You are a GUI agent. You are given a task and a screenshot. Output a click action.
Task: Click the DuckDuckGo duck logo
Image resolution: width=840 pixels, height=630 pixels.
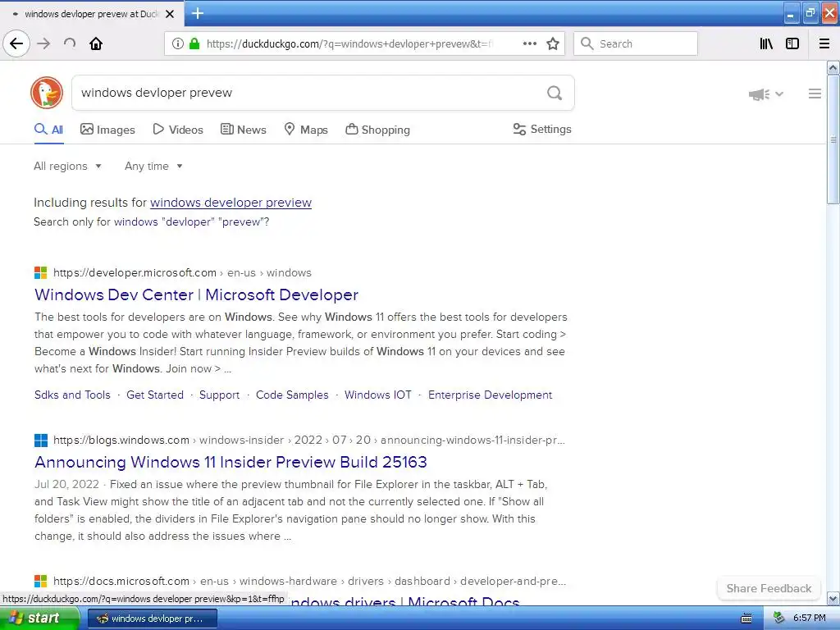(x=47, y=93)
